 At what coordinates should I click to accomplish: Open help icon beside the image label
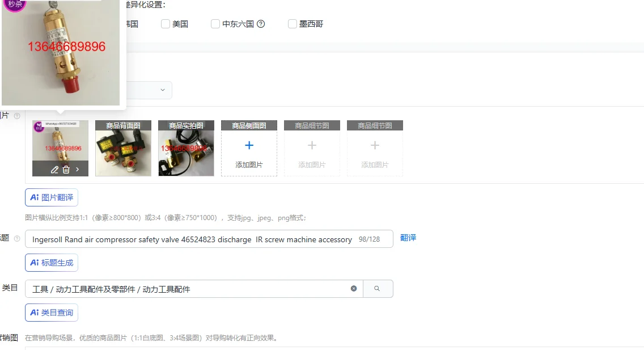[x=17, y=116]
